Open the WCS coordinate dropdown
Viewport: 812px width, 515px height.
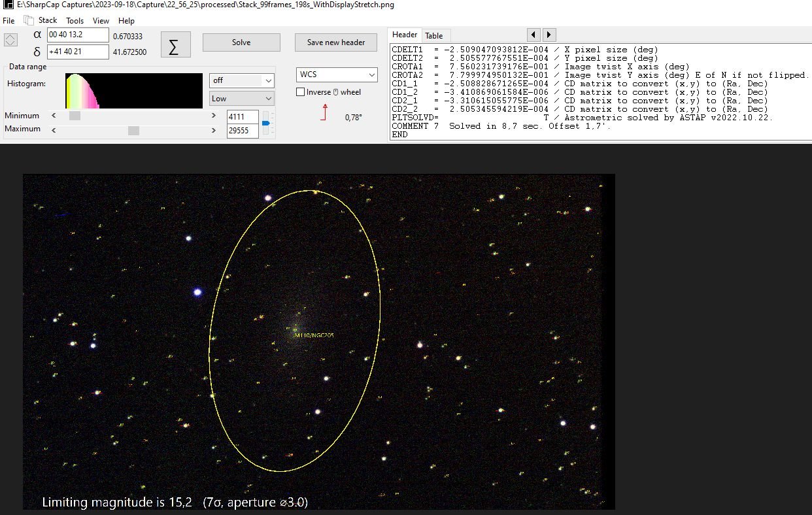[x=337, y=75]
